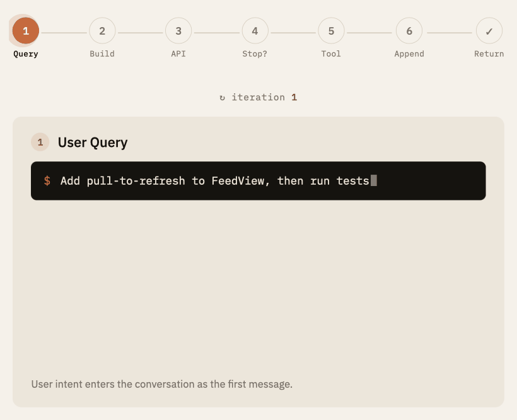
Task: Click the Return step label
Action: click(489, 54)
